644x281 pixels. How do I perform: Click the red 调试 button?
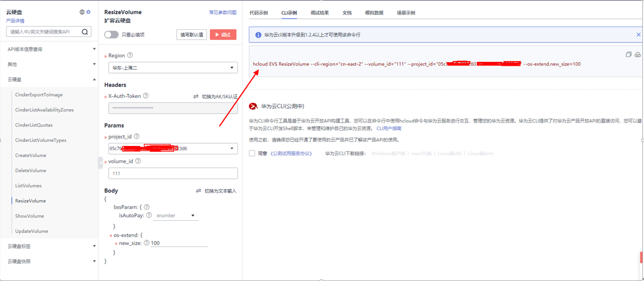tap(223, 35)
